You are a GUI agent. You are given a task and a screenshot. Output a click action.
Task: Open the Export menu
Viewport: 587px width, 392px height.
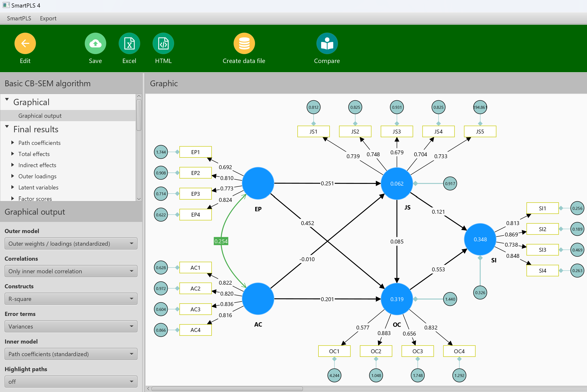coord(48,18)
